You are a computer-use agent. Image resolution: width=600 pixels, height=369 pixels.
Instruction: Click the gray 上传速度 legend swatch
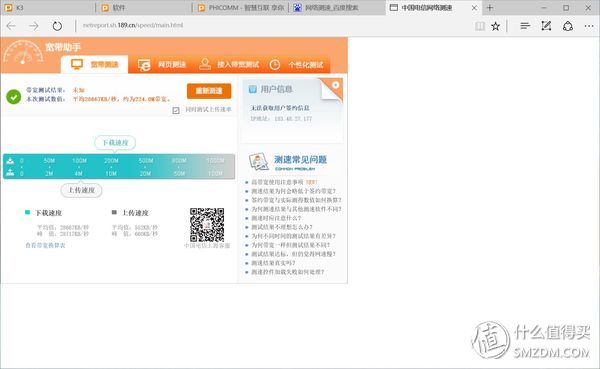(x=114, y=212)
